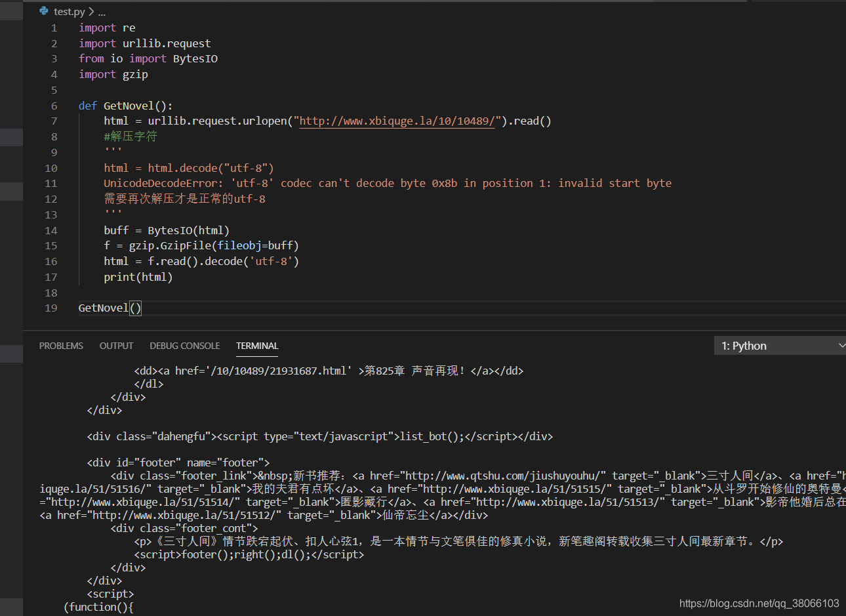Click the 'print(html)' line
846x616 pixels.
point(138,277)
